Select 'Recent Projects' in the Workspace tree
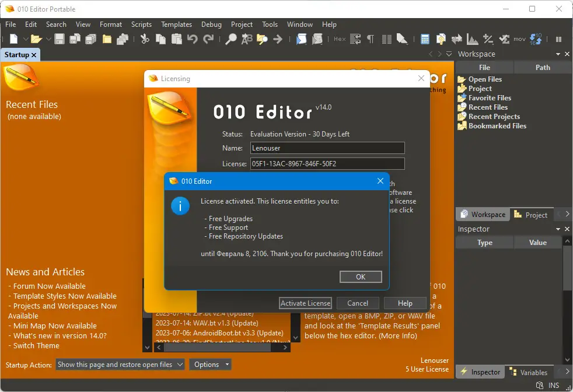The image size is (573, 392). click(494, 117)
